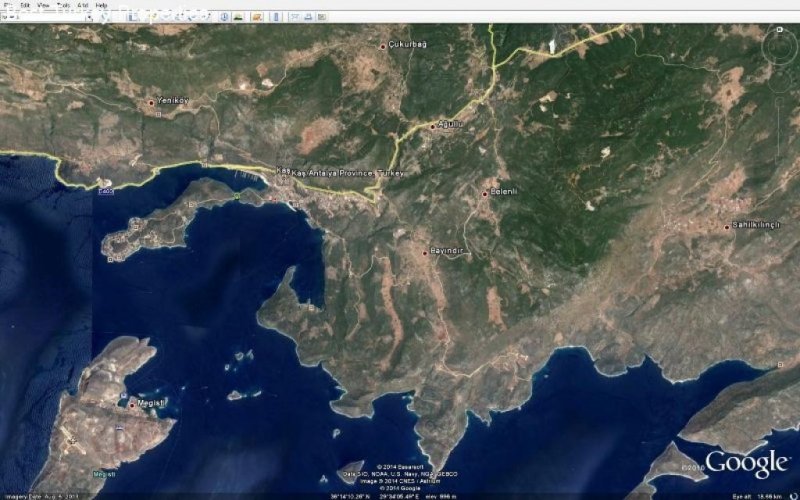Screen dimensions: 800x500
Task: Click the Çukurbağ red pin marker
Action: 383,46
